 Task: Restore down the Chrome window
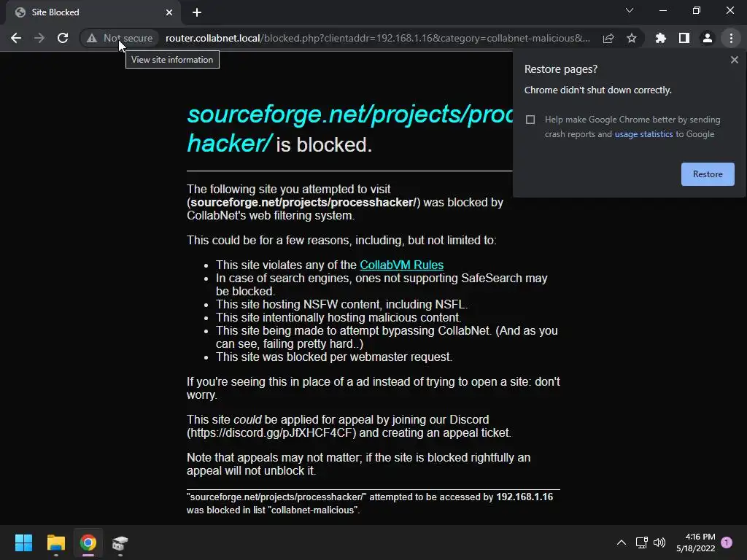697,10
